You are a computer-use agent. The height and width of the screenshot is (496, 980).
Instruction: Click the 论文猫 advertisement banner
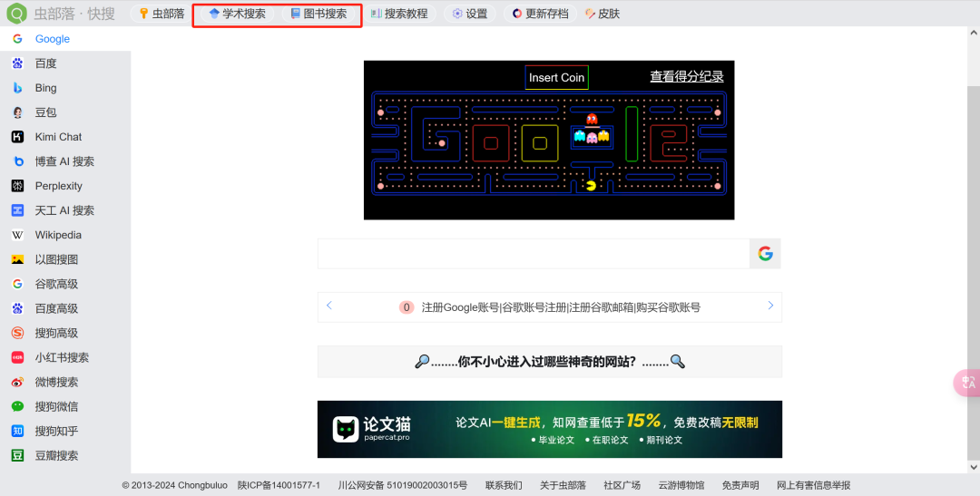(549, 429)
